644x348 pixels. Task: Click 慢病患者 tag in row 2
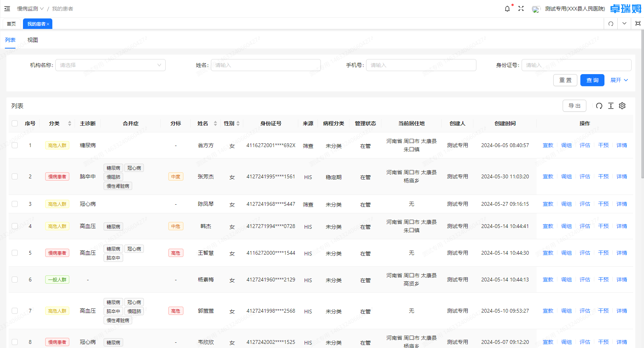[x=57, y=176]
